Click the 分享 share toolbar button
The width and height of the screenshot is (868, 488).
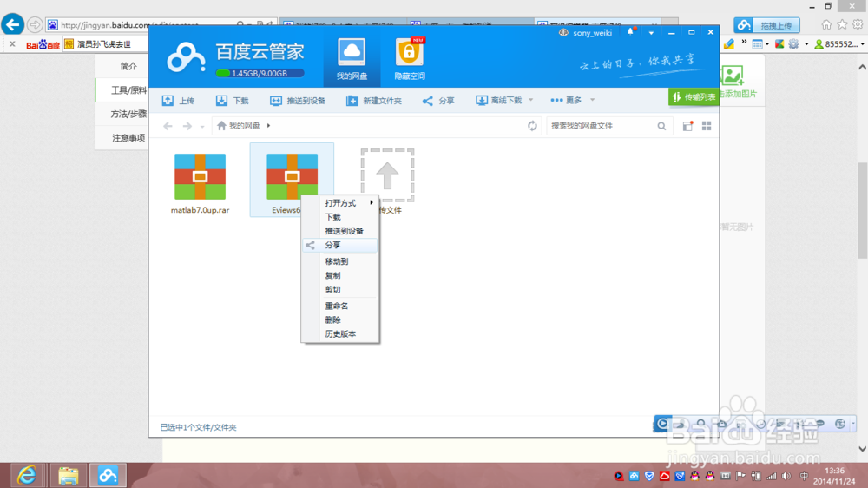pyautogui.click(x=437, y=100)
